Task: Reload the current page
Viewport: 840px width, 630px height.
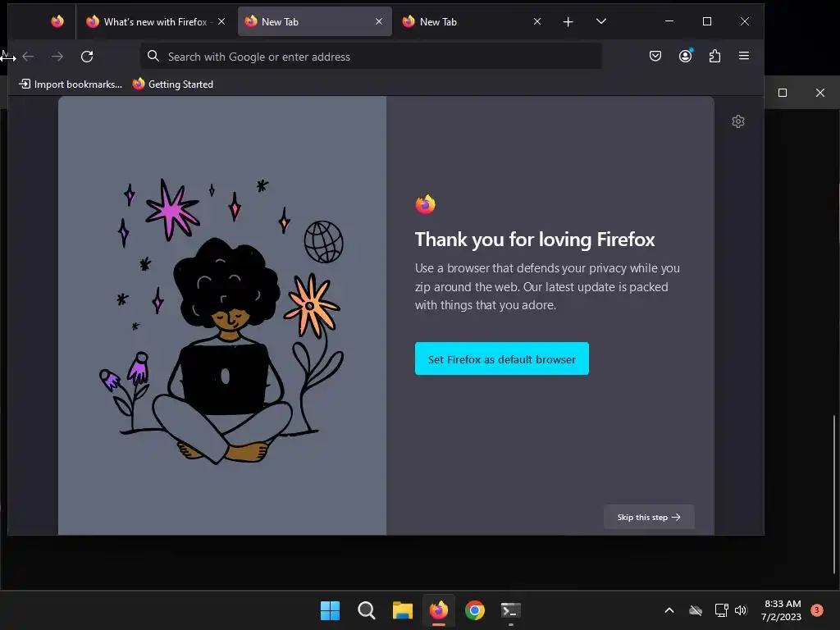Action: click(x=87, y=57)
